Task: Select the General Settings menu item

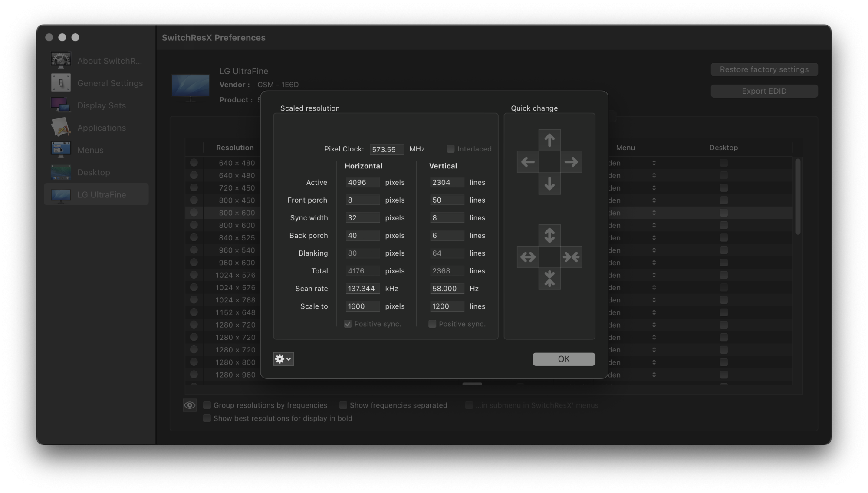Action: [97, 83]
